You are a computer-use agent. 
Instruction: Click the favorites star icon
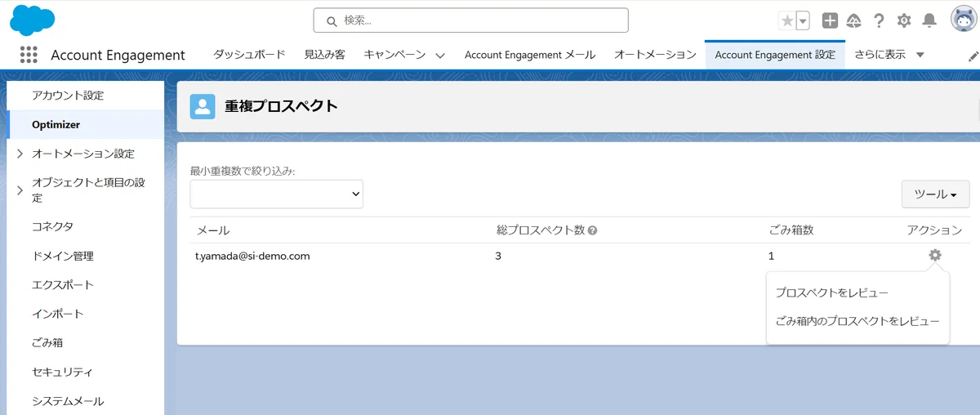click(787, 21)
